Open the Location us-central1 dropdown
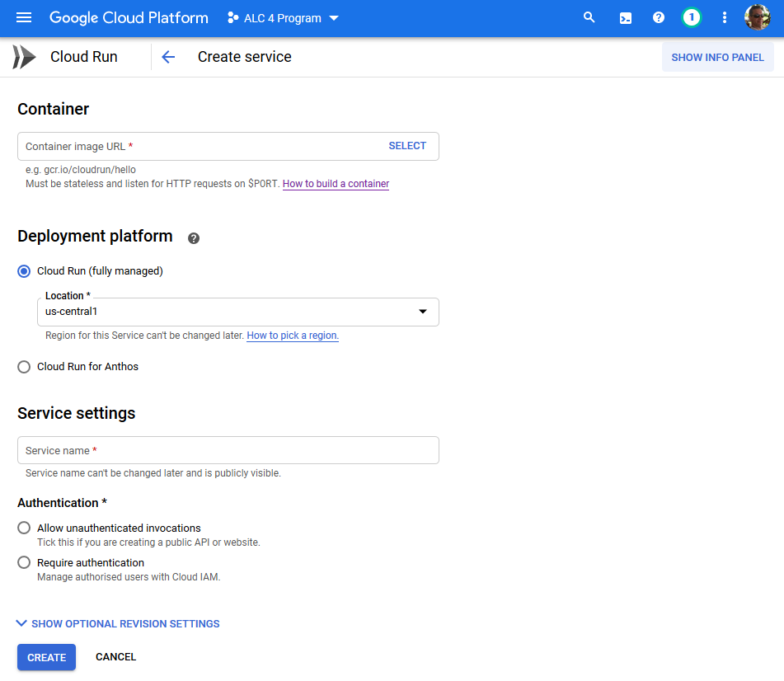The image size is (784, 681). tap(238, 312)
